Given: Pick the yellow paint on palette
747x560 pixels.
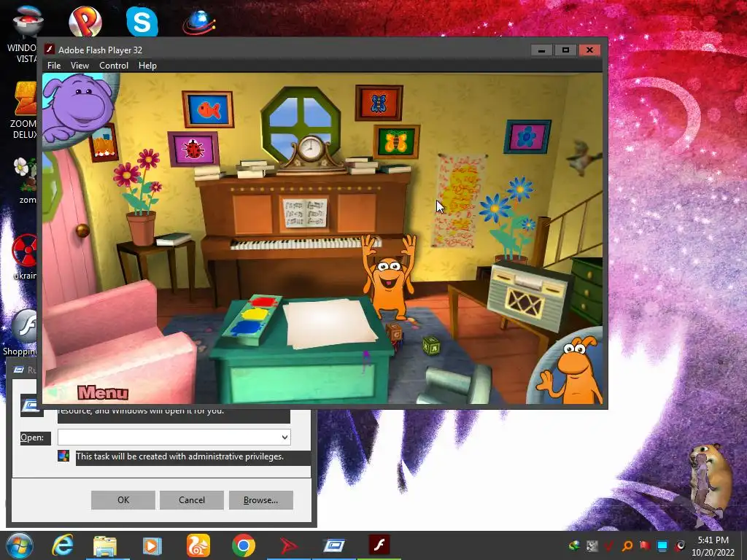Looking at the screenshot, I should click(x=254, y=314).
